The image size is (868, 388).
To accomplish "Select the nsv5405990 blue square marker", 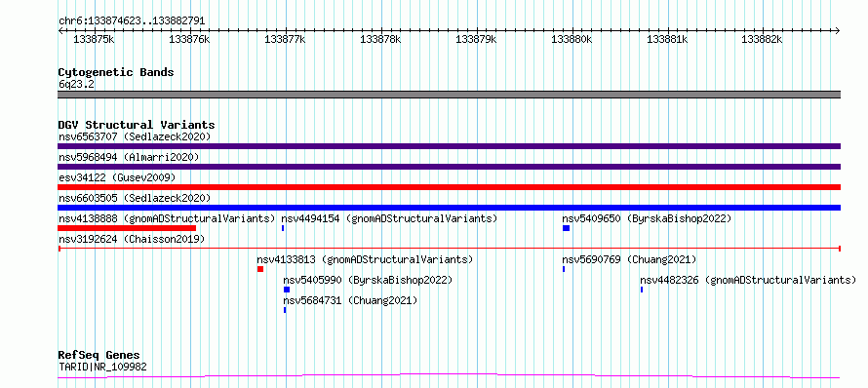I will tap(287, 290).
